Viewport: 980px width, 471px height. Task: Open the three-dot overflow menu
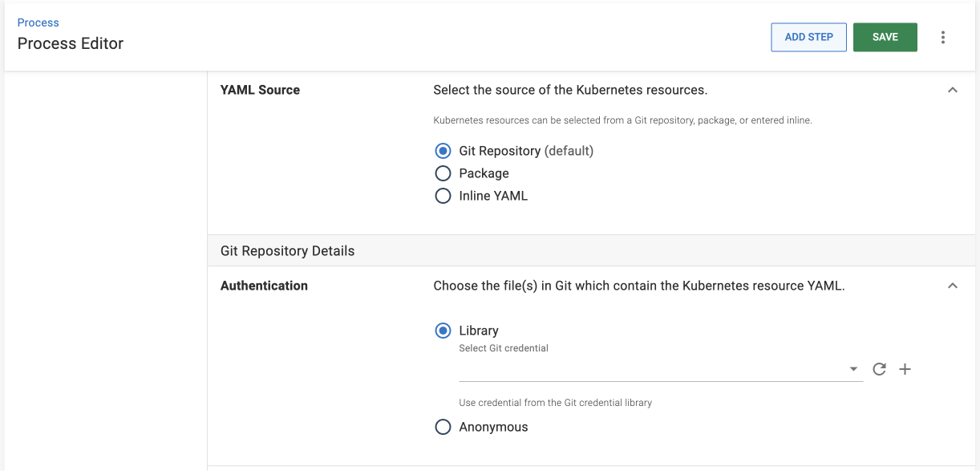tap(943, 37)
